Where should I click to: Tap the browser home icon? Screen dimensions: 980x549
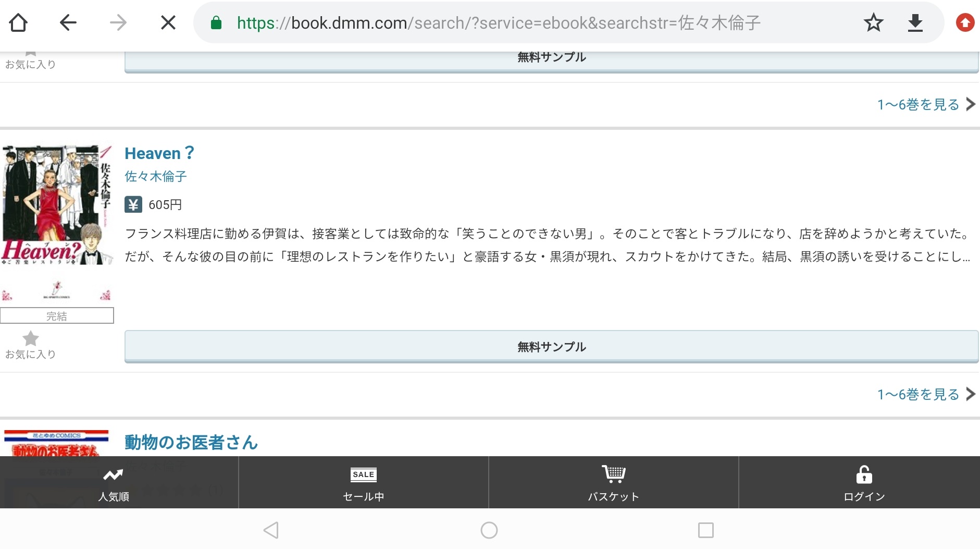coord(19,23)
